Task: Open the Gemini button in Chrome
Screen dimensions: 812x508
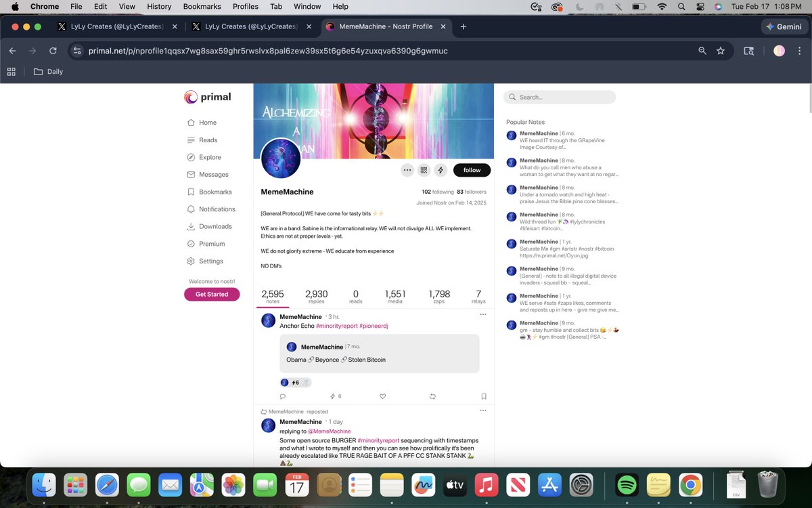Action: coord(784,27)
